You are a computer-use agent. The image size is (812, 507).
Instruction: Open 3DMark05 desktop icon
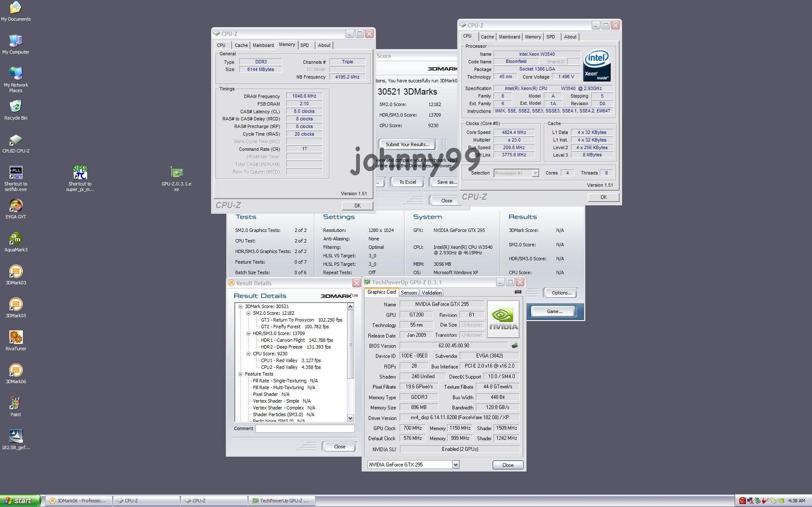pos(16,308)
